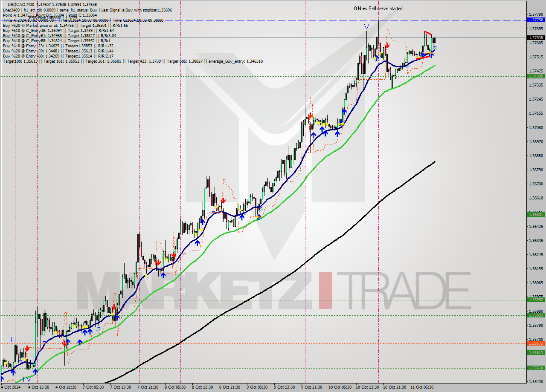The image size is (546, 392).
Task: Select the '7 Oct 05:30' time label
Action: tap(93, 387)
